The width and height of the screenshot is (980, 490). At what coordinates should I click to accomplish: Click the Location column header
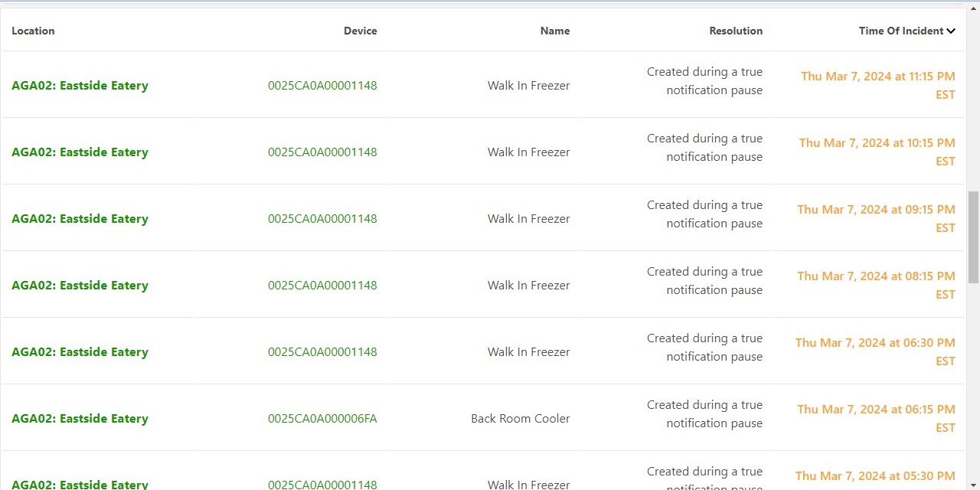(x=33, y=31)
